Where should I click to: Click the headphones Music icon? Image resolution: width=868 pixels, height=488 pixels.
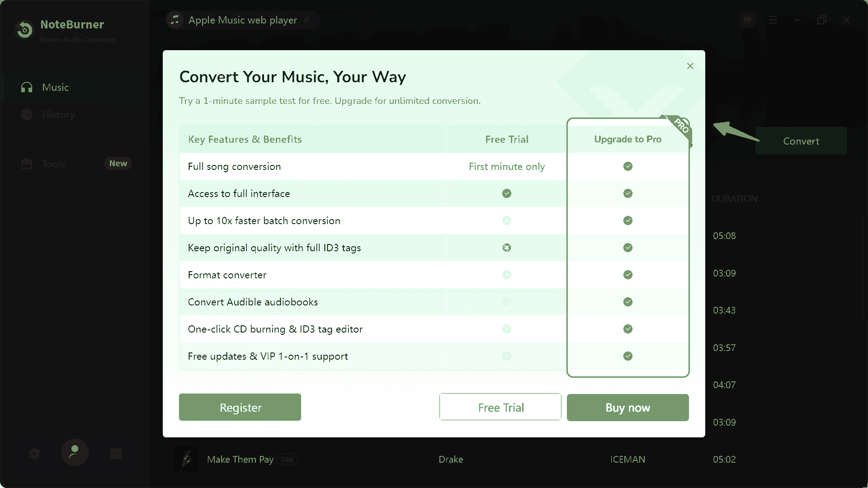(27, 87)
